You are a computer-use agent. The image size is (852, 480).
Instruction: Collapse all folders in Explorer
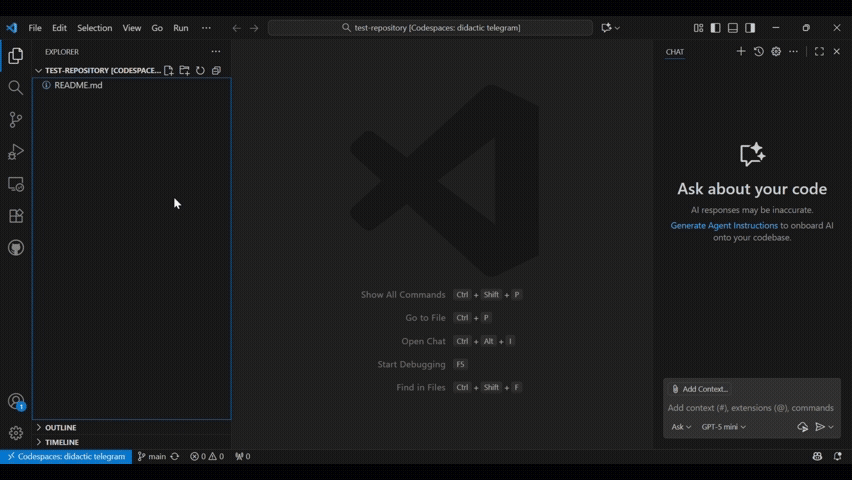216,70
